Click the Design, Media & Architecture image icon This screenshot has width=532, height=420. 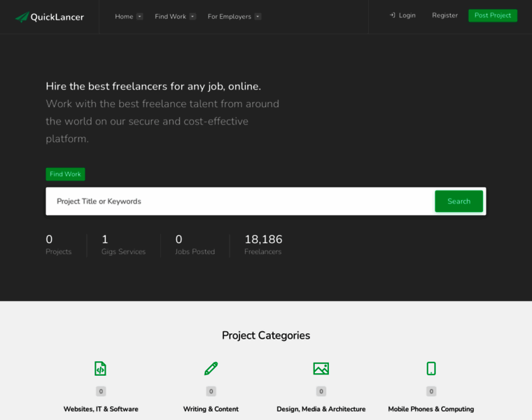tap(321, 368)
